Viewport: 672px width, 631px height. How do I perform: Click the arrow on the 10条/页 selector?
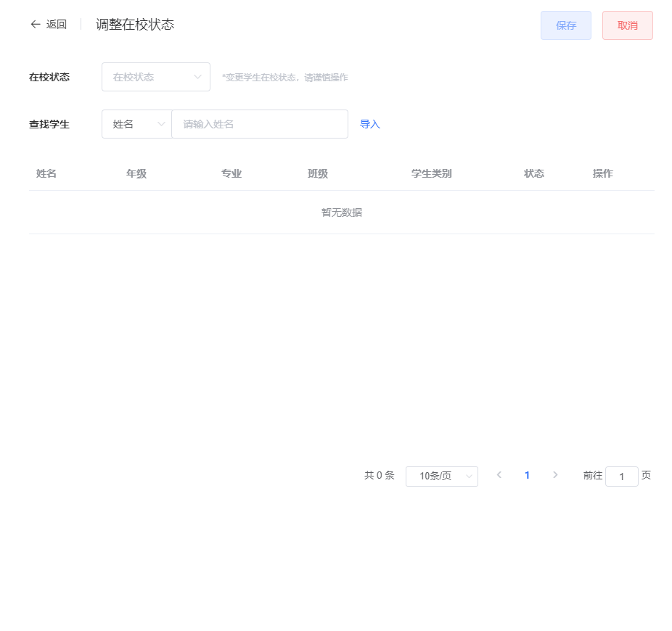click(469, 476)
